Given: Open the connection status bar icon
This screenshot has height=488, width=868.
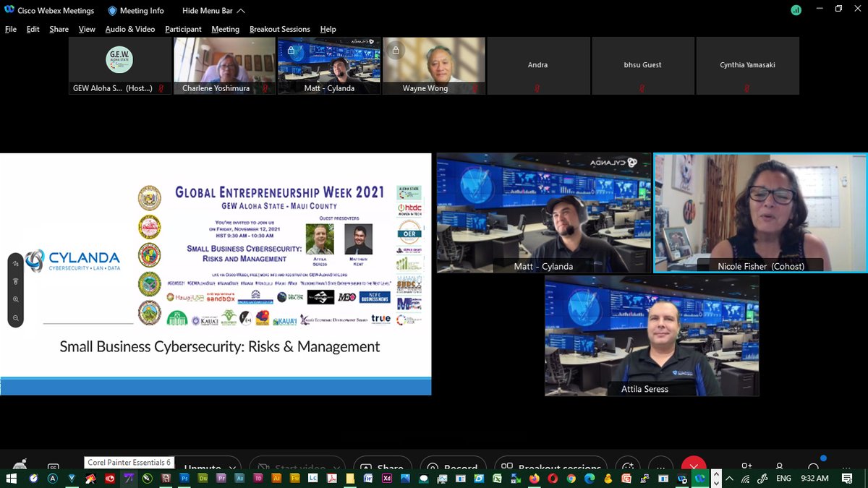Looking at the screenshot, I should [x=796, y=10].
